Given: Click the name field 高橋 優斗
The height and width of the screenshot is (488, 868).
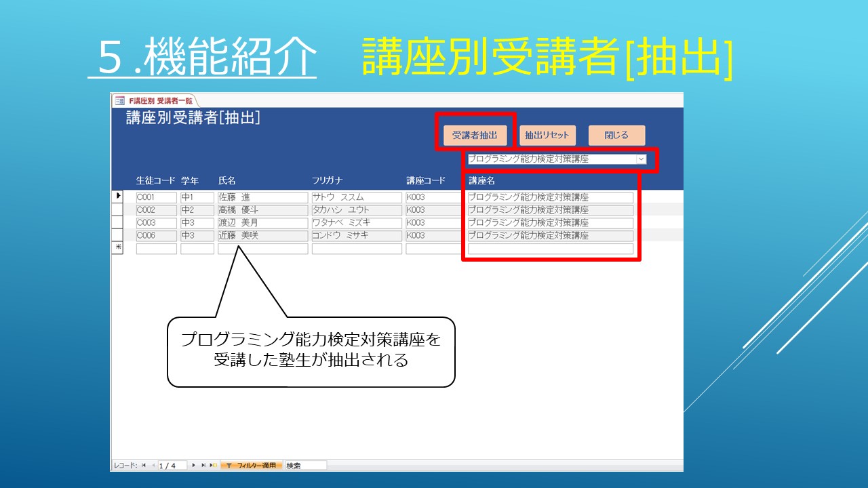Looking at the screenshot, I should tap(262, 210).
